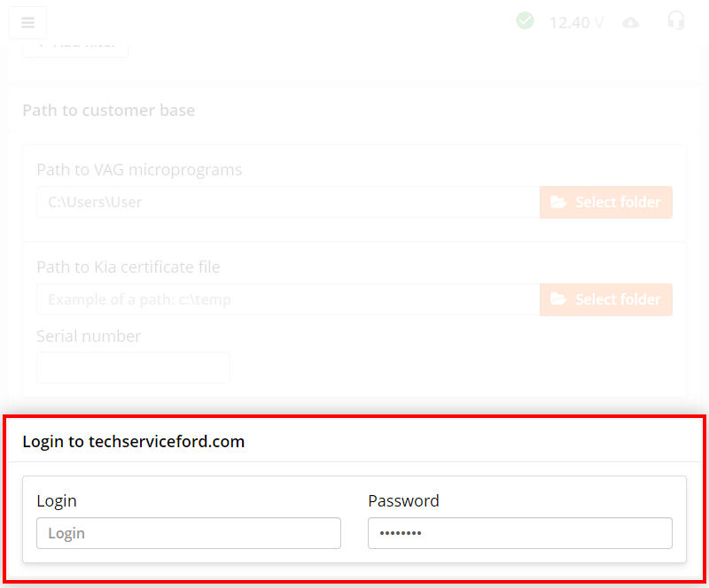Viewport: 709px width, 588px height.
Task: Click the green connection status checkmark
Action: tap(525, 20)
